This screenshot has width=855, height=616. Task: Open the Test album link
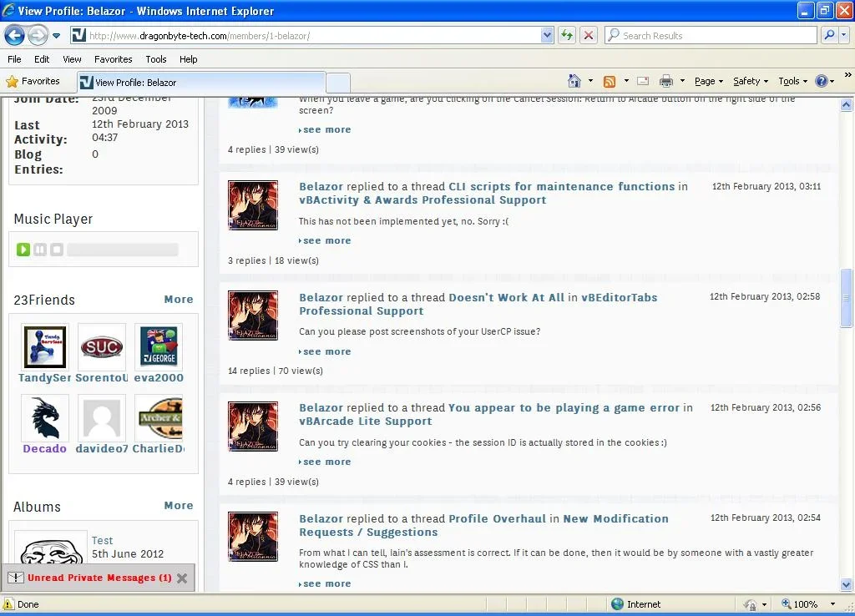tap(102, 540)
